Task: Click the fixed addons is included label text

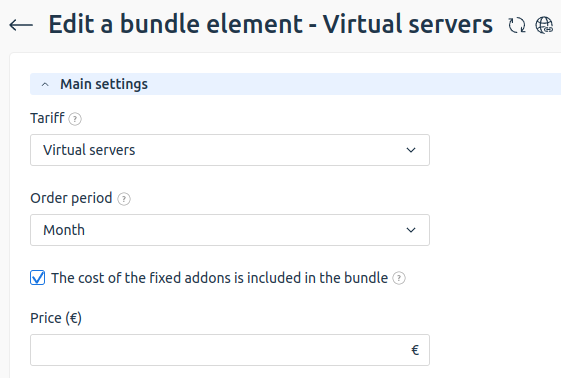Action: click(219, 278)
